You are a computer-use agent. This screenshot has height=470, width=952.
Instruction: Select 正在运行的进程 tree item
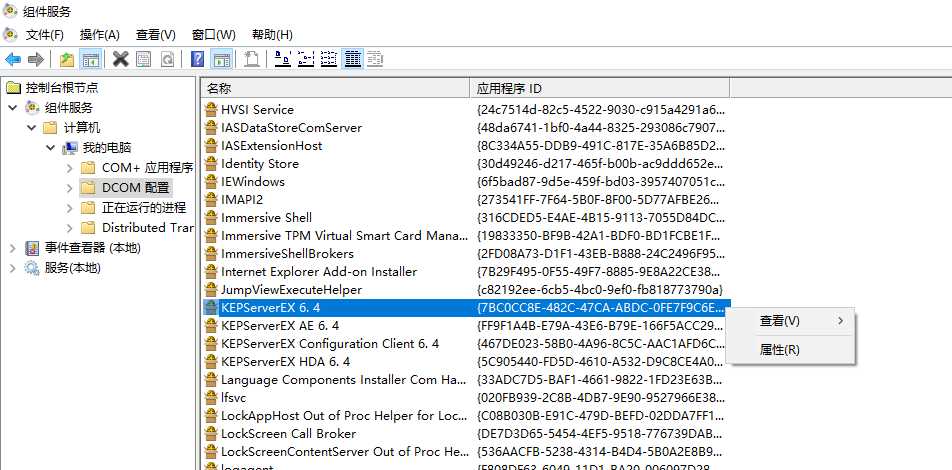(x=143, y=208)
